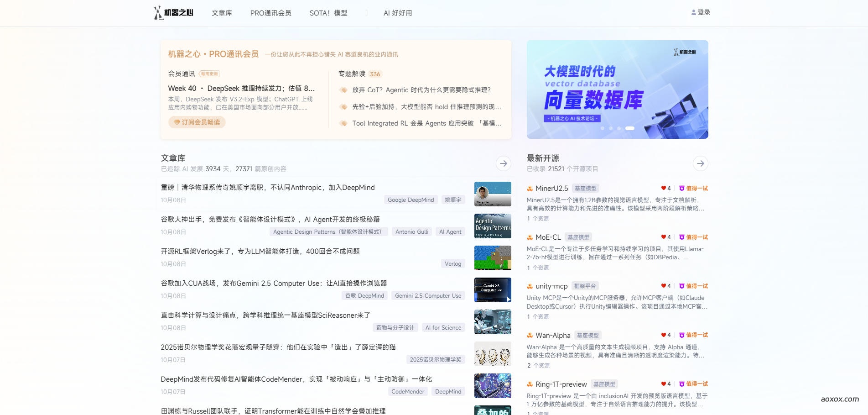Toggle the heart like on MinerU2.5
The image size is (868, 415).
click(663, 188)
